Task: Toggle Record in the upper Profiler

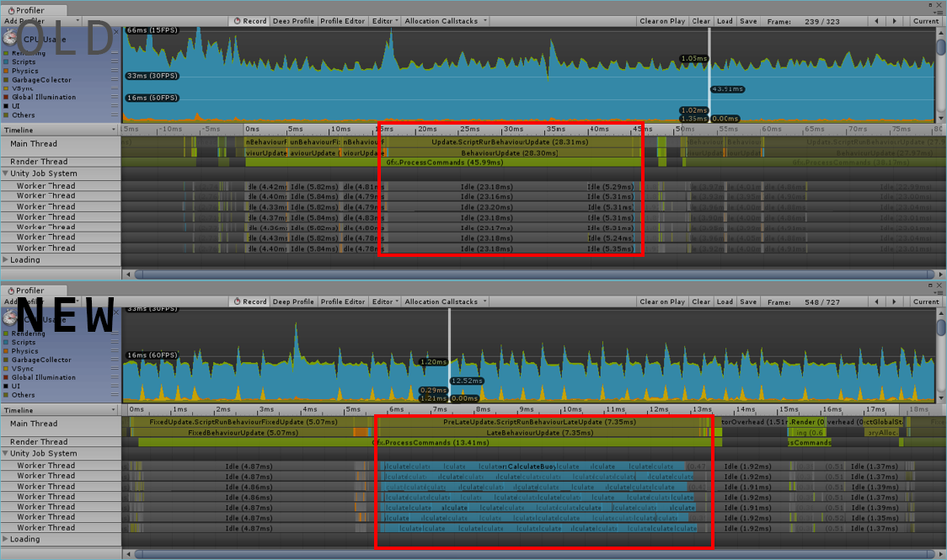Action: point(250,21)
